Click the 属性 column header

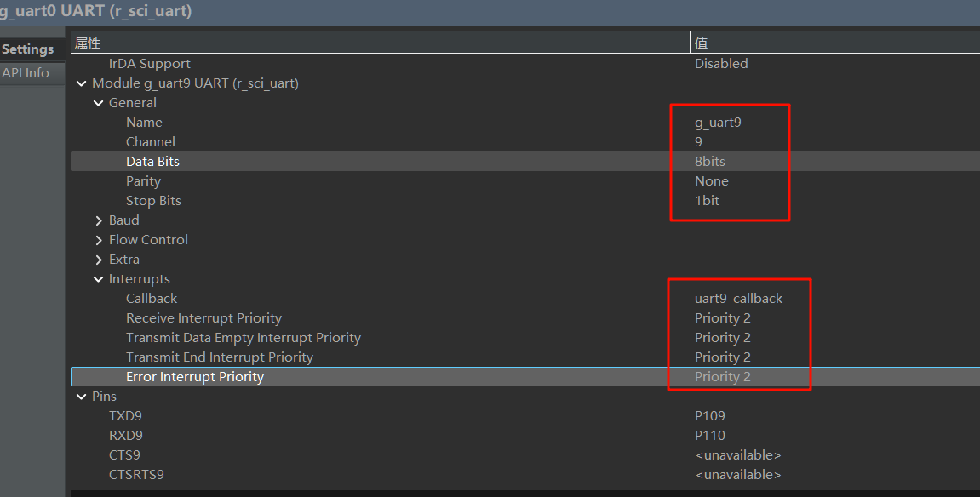coord(380,43)
